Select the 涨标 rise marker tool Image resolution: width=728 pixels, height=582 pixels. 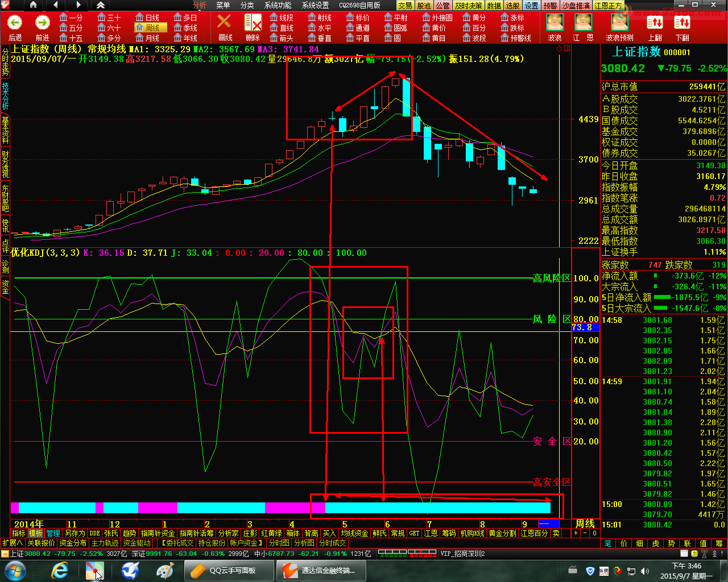point(513,18)
